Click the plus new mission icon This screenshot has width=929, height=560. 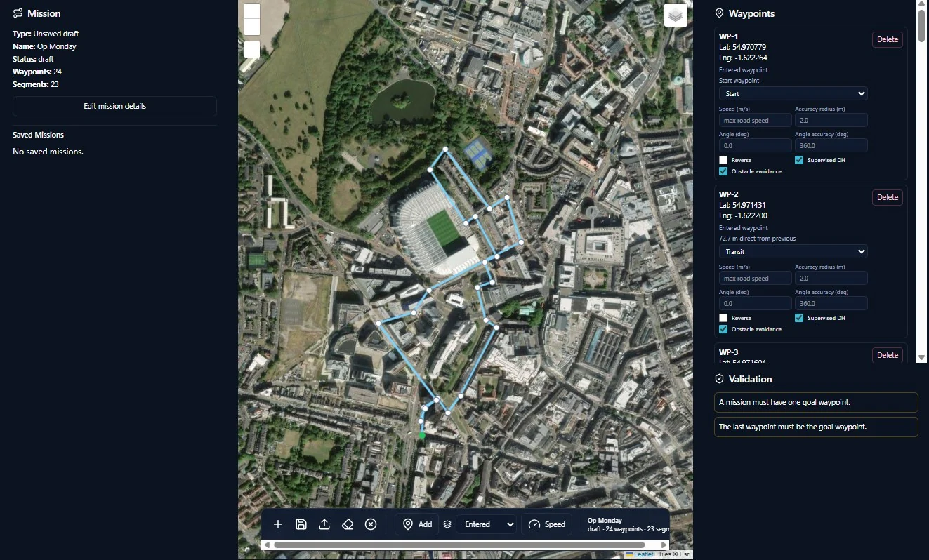(278, 524)
